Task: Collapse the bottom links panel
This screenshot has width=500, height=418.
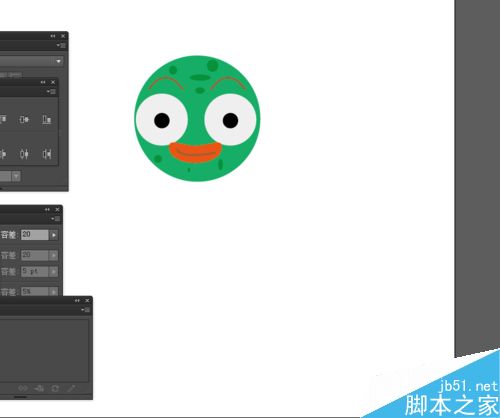Action: tap(77, 300)
